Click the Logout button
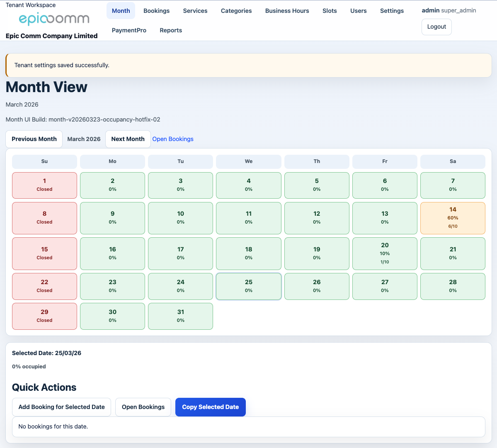The width and height of the screenshot is (497, 448). (x=436, y=27)
